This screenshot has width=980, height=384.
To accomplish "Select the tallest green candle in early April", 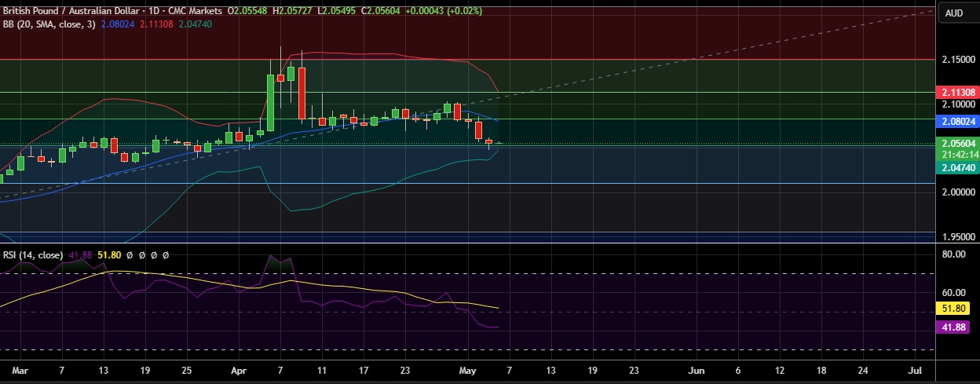I will click(x=271, y=102).
